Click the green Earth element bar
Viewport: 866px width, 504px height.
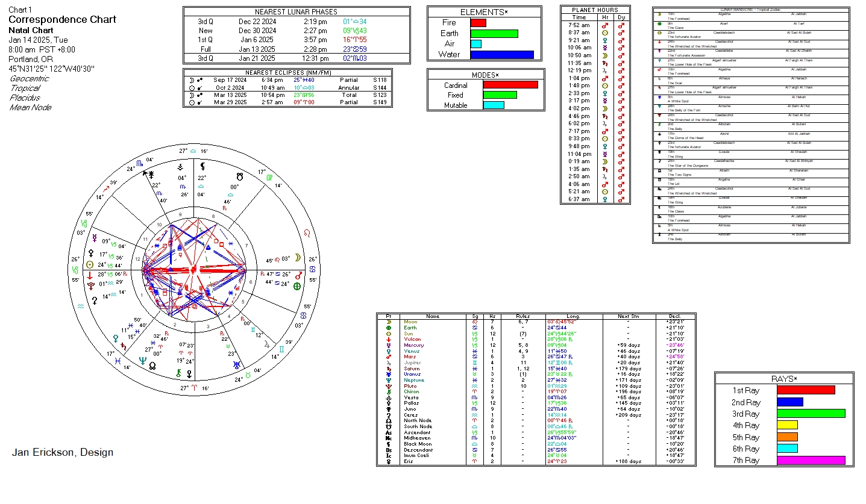tap(494, 34)
